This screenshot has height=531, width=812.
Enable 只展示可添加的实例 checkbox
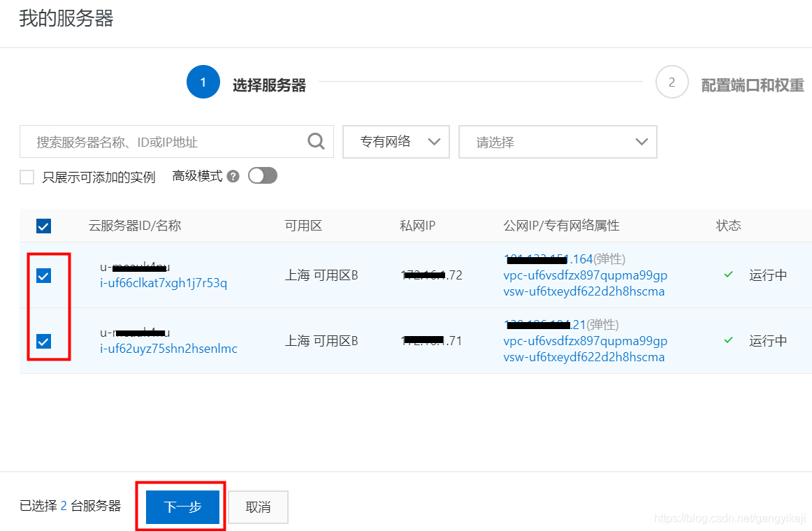(27, 177)
